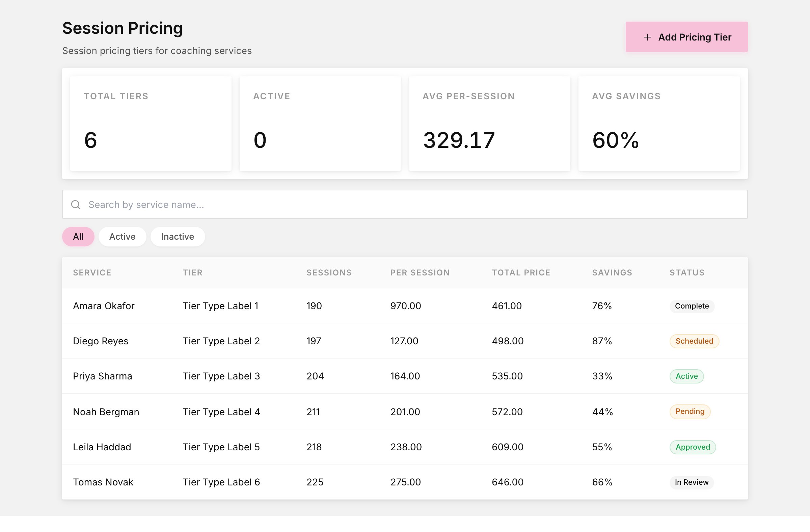Open the Amara Okafor row

405,306
